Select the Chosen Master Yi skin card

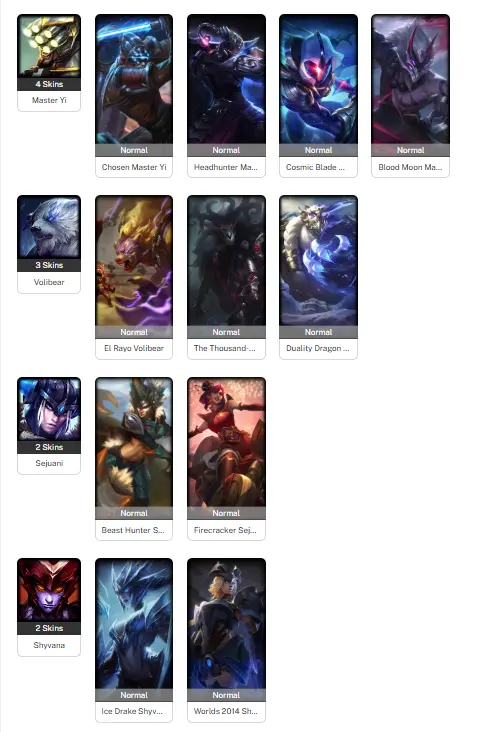click(134, 96)
